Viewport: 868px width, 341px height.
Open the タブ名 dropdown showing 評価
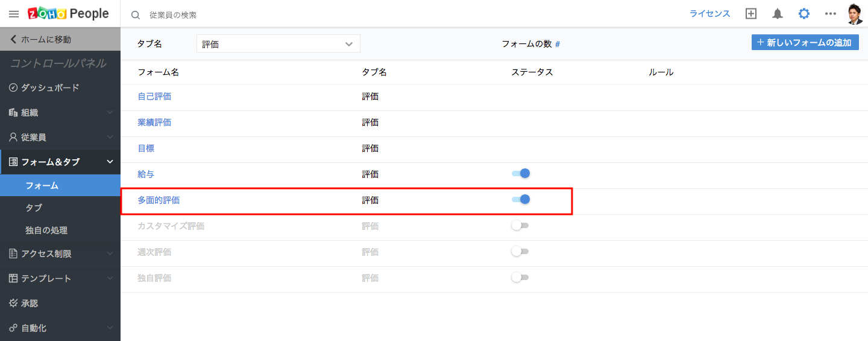pos(278,43)
